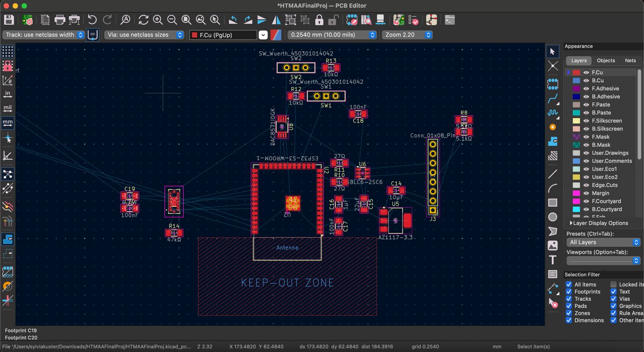Click the Save icon in the toolbar

9,20
